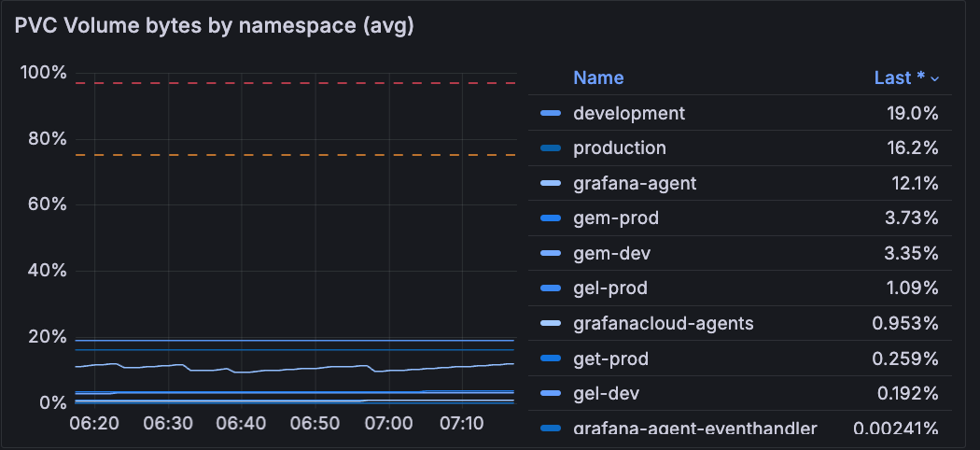Isolate the grafana-agent series label
The width and height of the screenshot is (980, 450).
click(x=634, y=184)
